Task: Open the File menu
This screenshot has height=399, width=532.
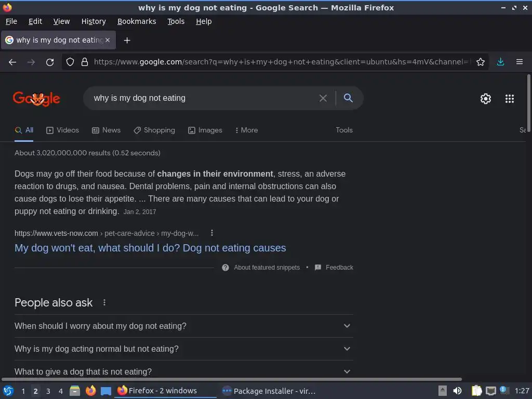Action: (11, 21)
